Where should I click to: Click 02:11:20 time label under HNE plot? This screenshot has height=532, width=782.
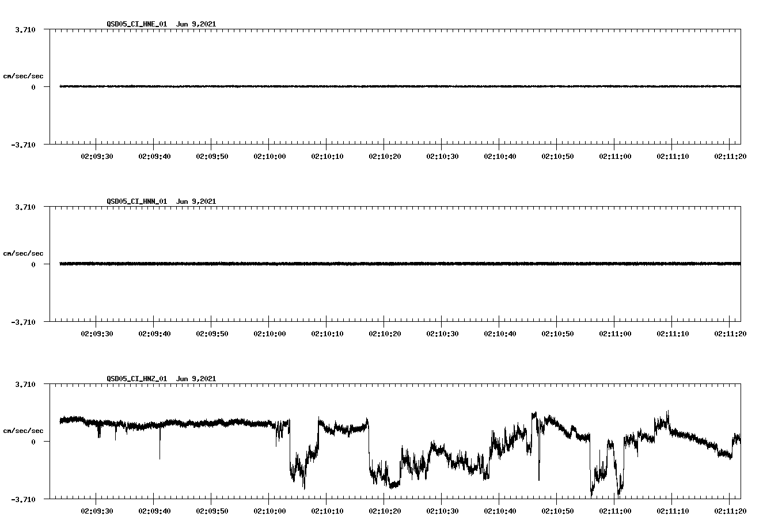(730, 156)
